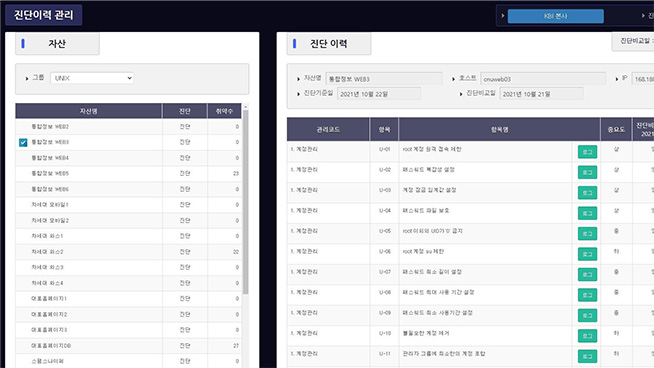
Task: Click the IP field starting with 168
Action: 643,78
